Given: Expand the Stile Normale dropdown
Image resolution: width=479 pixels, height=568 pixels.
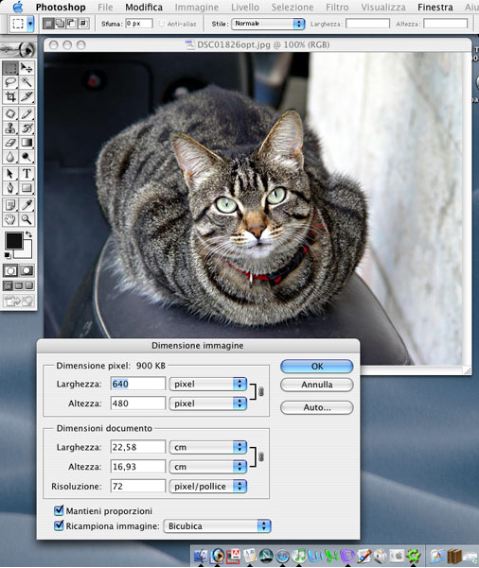Looking at the screenshot, I should pyautogui.click(x=268, y=24).
